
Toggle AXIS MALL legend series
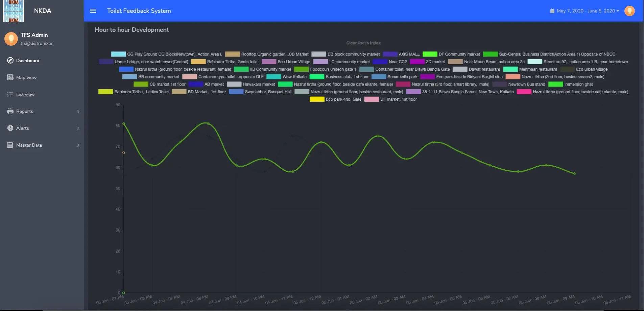pos(390,54)
